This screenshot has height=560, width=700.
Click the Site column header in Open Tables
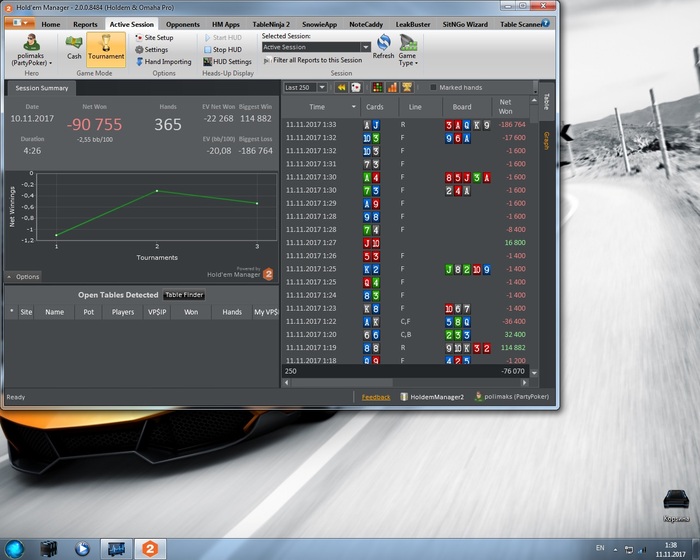click(x=26, y=312)
